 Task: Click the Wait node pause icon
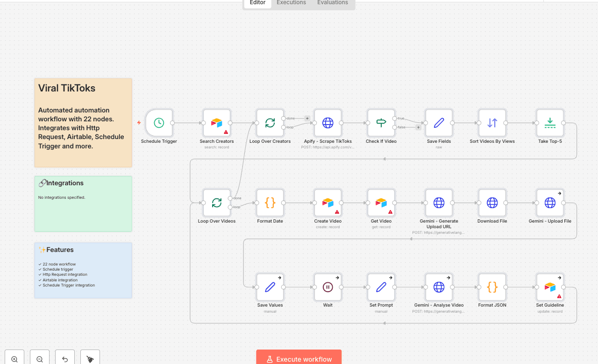pos(328,287)
